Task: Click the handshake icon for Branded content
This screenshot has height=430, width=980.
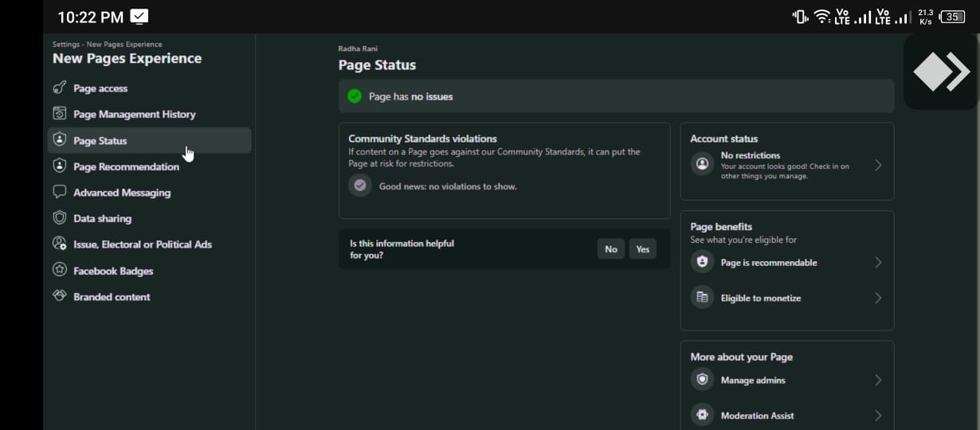Action: tap(59, 296)
